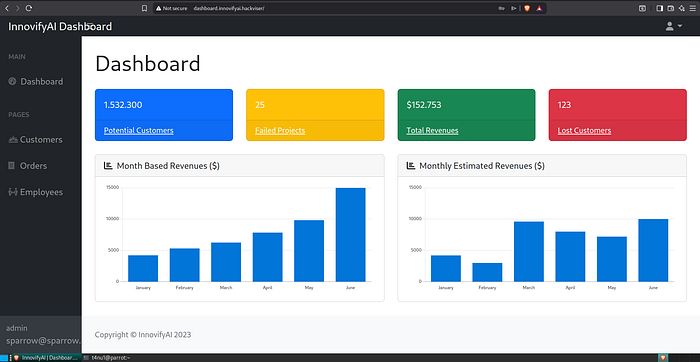
Task: Open the Failed Projects link
Action: tap(280, 130)
